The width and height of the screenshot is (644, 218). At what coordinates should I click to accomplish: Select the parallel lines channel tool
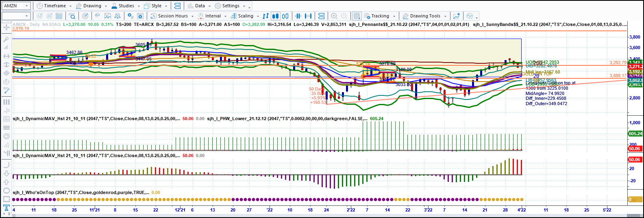tap(6, 73)
